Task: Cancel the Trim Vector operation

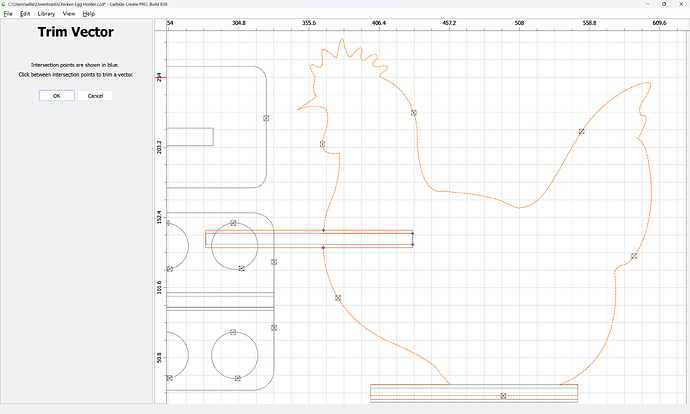Action: point(95,95)
